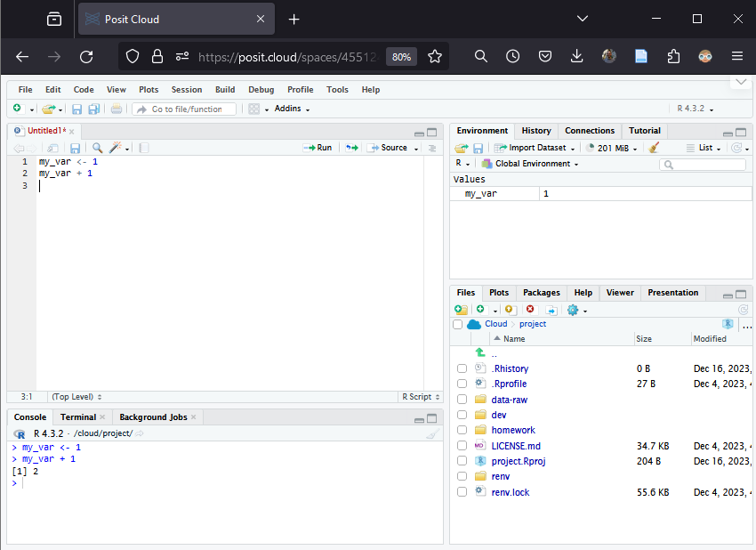Viewport: 756px width, 550px height.
Task: Open the Import Dataset dropdown
Action: click(x=536, y=148)
